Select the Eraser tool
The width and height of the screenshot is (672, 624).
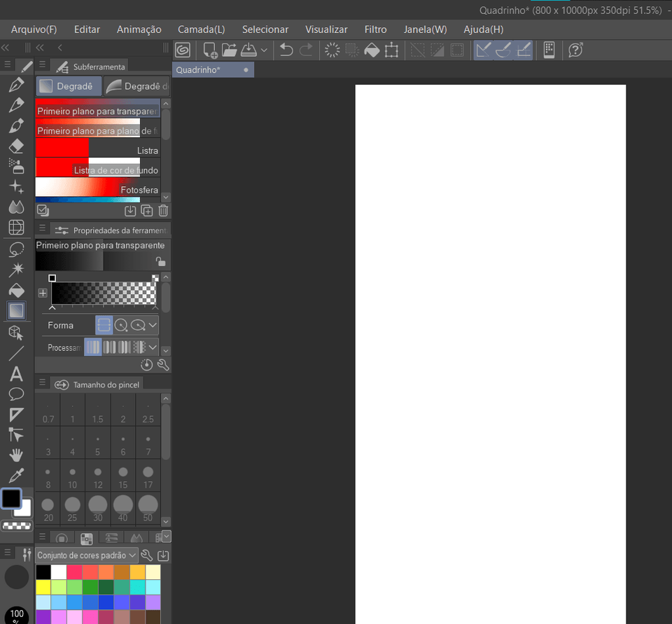click(16, 146)
